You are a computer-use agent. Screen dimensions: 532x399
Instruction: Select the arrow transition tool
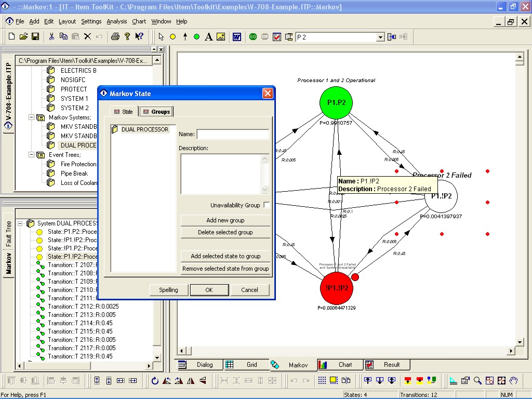pos(184,37)
